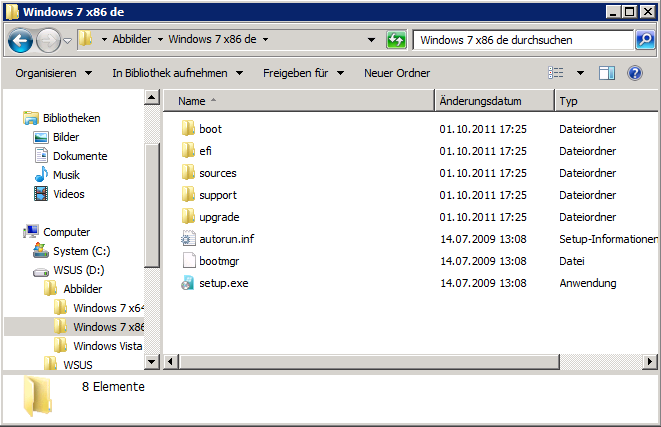The width and height of the screenshot is (661, 427).
Task: Click the navigation pane scroll down arrow
Action: pos(152,362)
